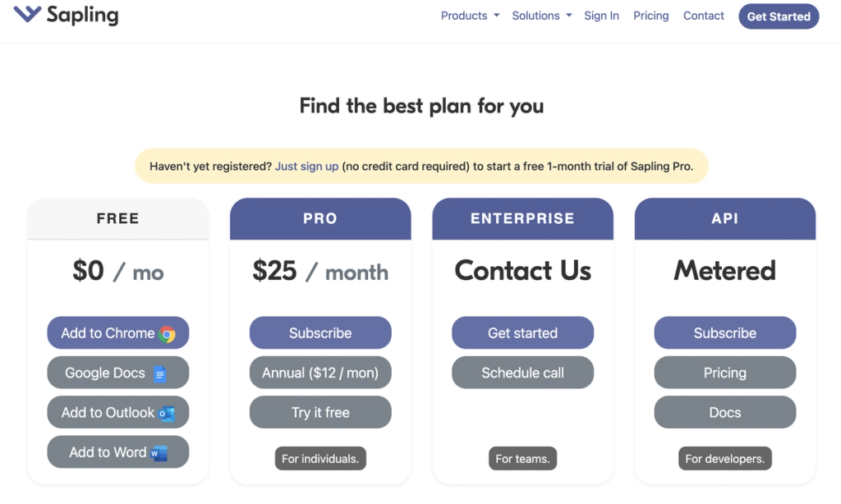The image size is (841, 504).
Task: Subscribe to the API plan
Action: (724, 332)
